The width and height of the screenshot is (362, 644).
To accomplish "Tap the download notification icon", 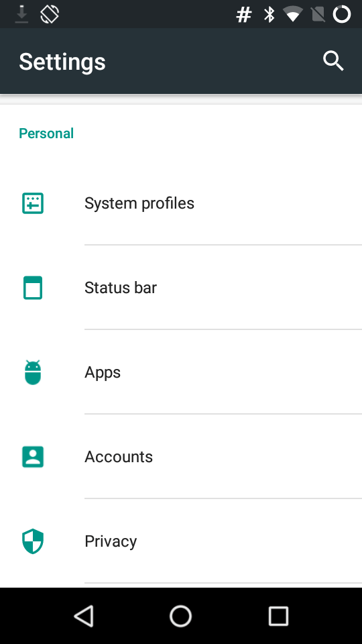I will 21,14.
